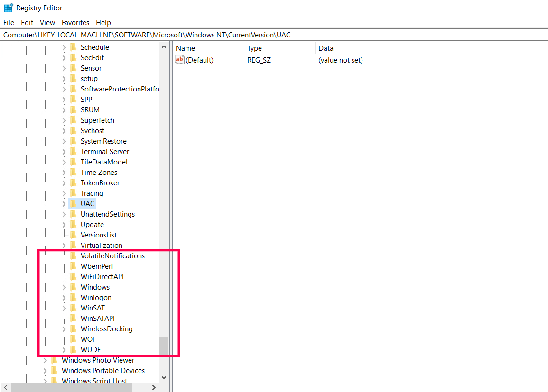
Task: Click the registry path address bar
Action: click(x=274, y=35)
